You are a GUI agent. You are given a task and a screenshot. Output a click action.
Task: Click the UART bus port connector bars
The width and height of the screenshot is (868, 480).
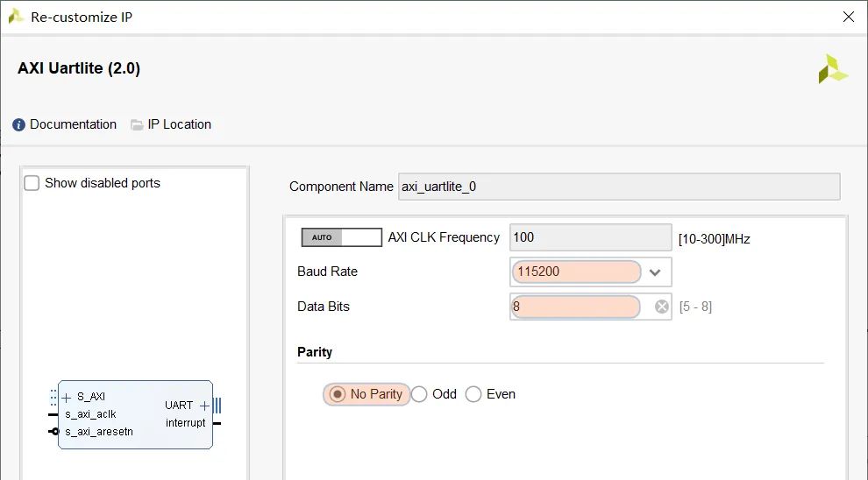point(217,406)
